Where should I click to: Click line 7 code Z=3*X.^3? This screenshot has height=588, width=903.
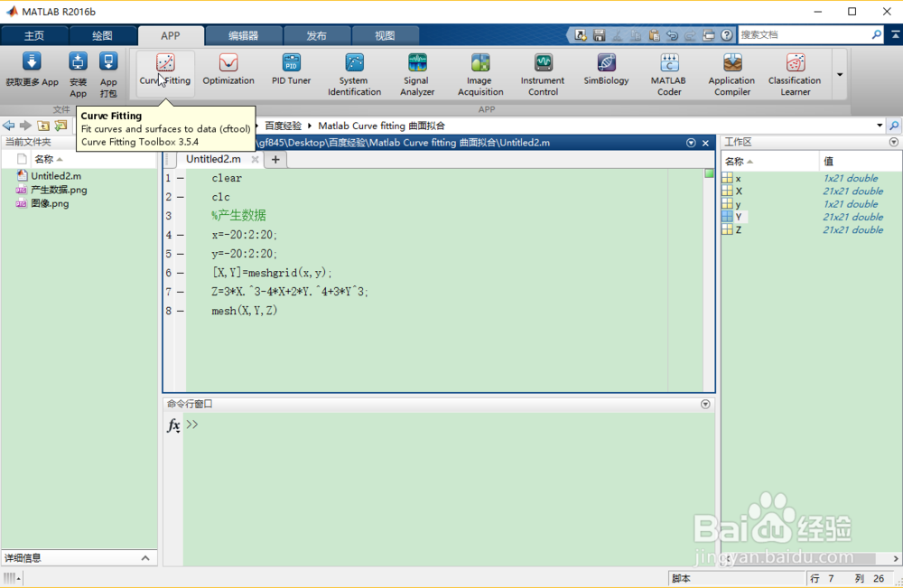[290, 292]
